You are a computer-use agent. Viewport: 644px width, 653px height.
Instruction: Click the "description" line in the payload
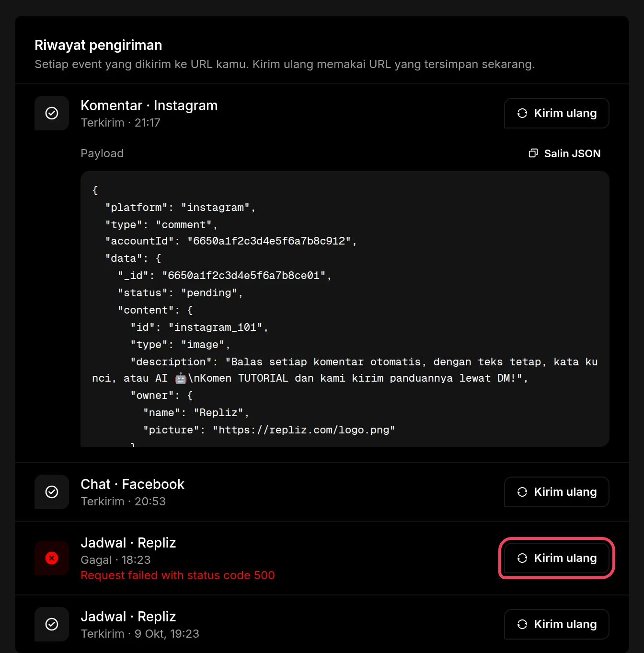pyautogui.click(x=345, y=370)
